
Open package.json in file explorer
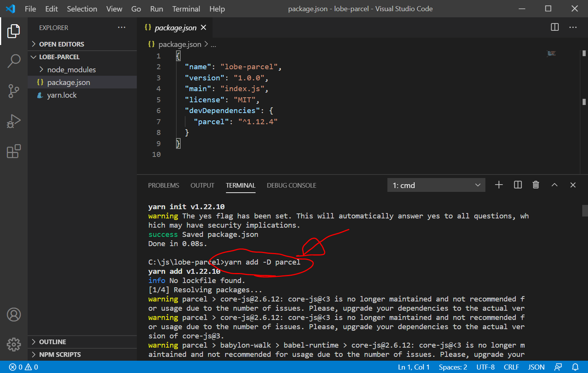click(82, 82)
